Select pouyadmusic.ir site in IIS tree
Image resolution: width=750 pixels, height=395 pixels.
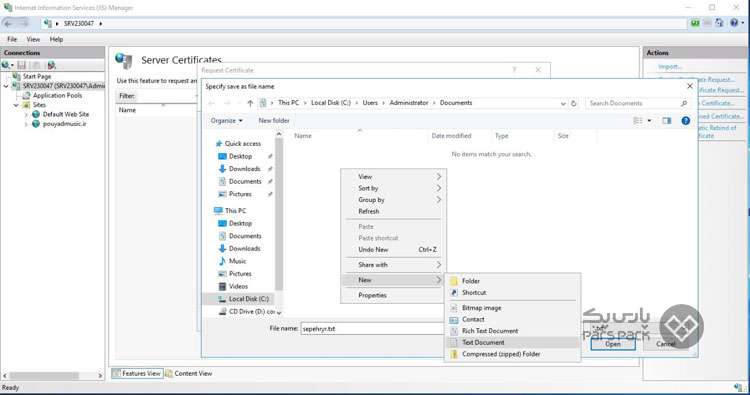tap(65, 124)
